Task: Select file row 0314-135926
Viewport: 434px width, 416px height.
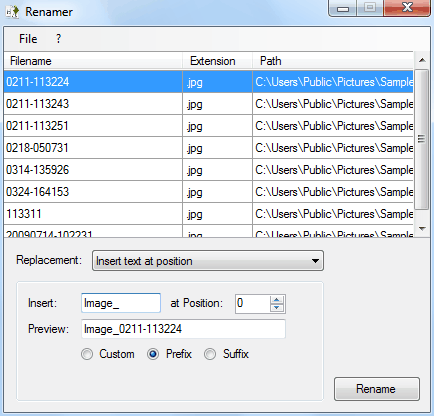Action: 208,170
